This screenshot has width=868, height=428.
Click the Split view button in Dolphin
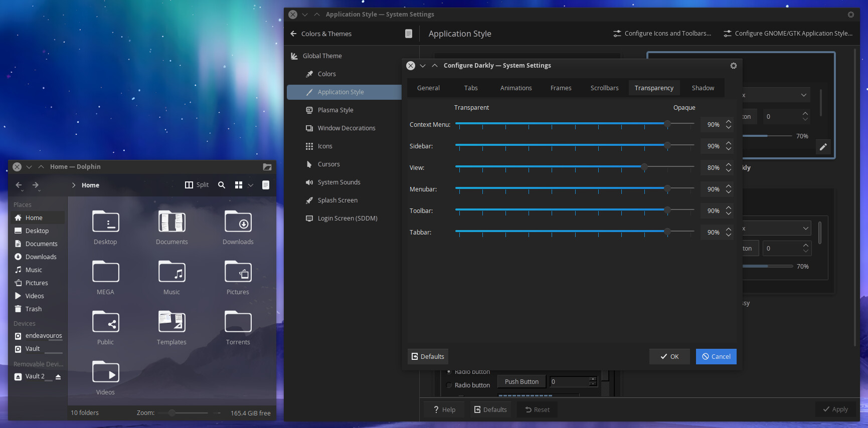pyautogui.click(x=197, y=185)
